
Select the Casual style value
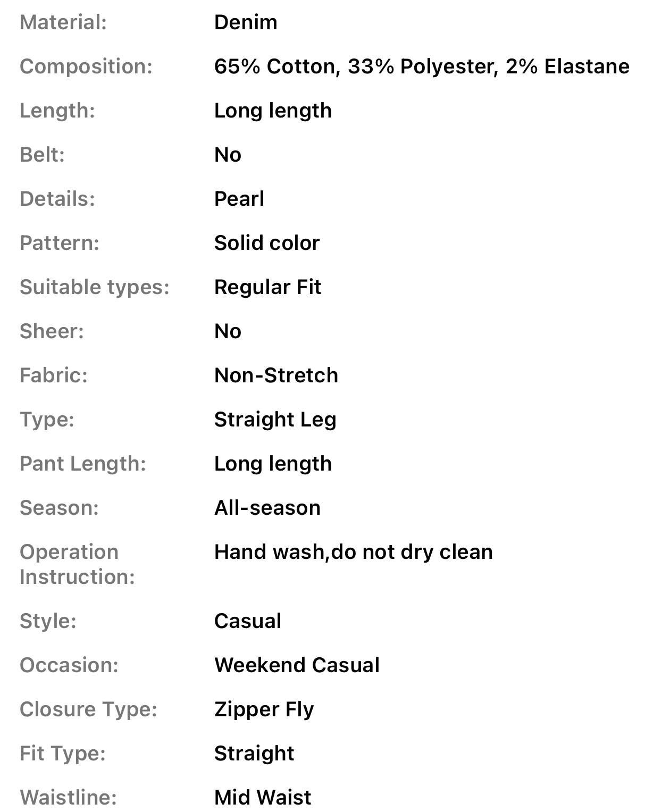[248, 621]
